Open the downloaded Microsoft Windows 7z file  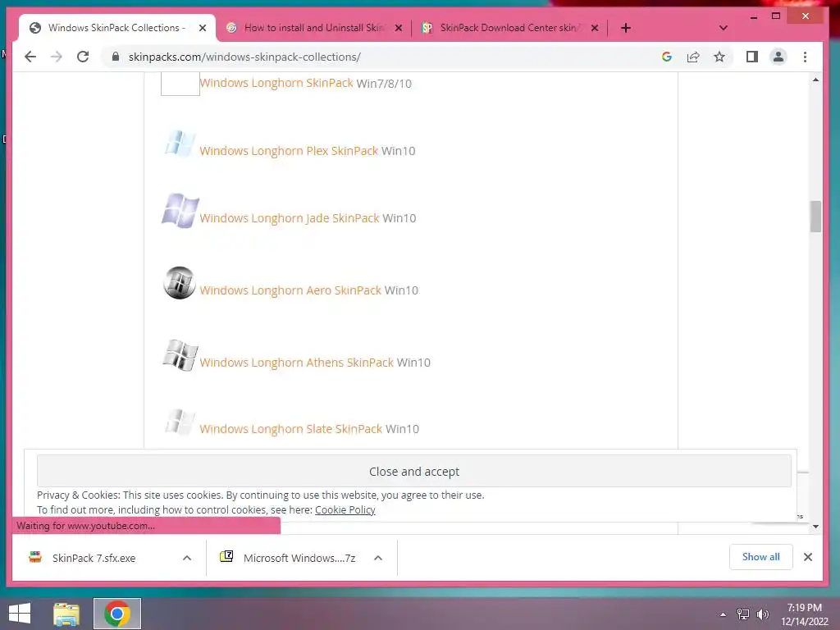[288, 558]
